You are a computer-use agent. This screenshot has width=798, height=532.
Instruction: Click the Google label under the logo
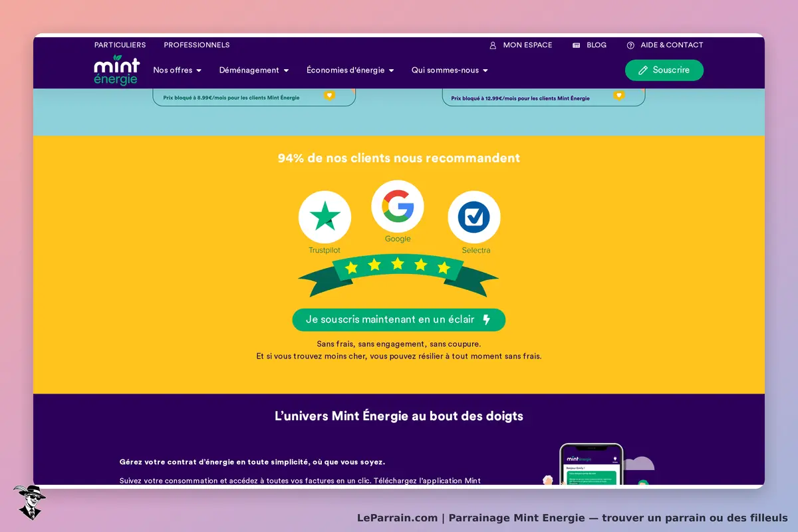click(x=398, y=239)
